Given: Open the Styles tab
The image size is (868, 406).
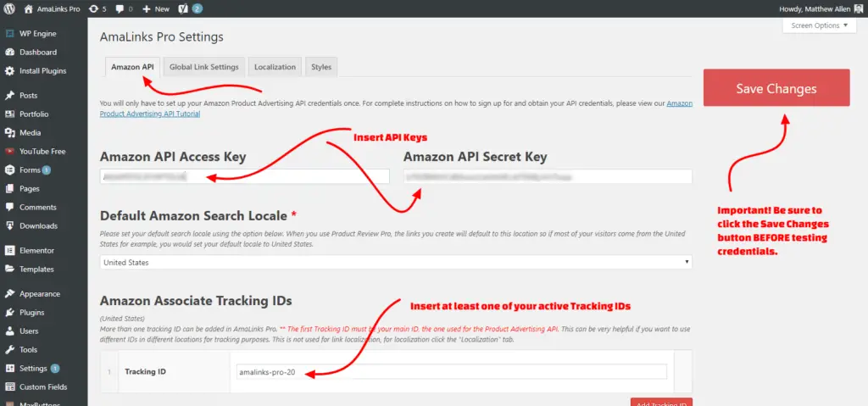Looking at the screenshot, I should click(321, 67).
